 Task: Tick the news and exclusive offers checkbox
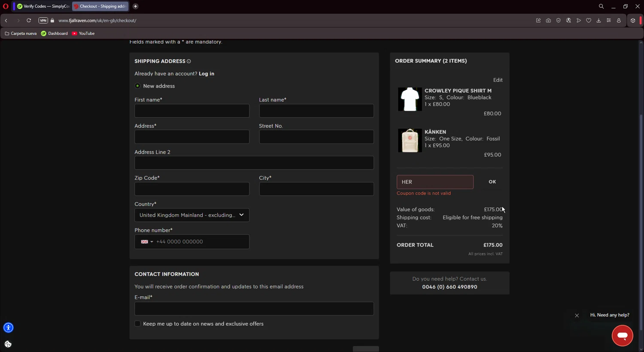point(137,324)
